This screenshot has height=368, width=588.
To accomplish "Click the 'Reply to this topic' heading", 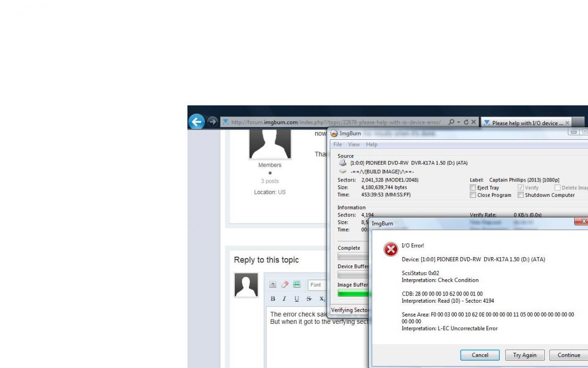I will point(266,260).
